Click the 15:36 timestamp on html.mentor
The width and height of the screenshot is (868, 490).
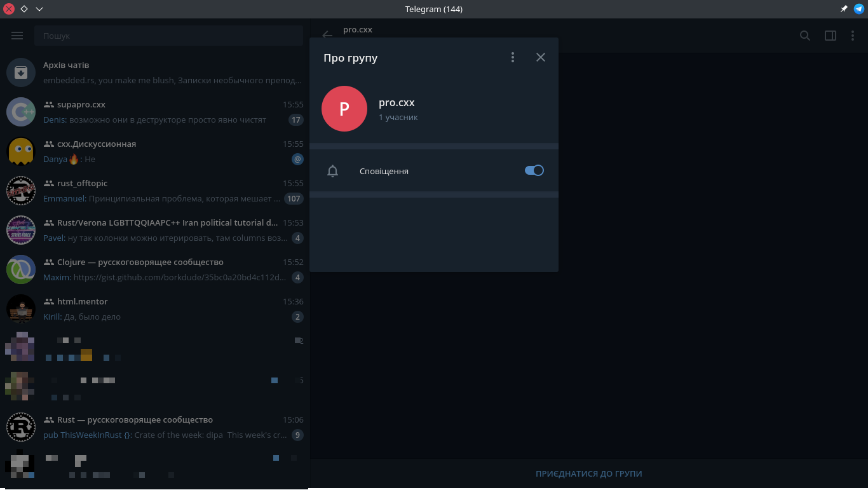[293, 301]
